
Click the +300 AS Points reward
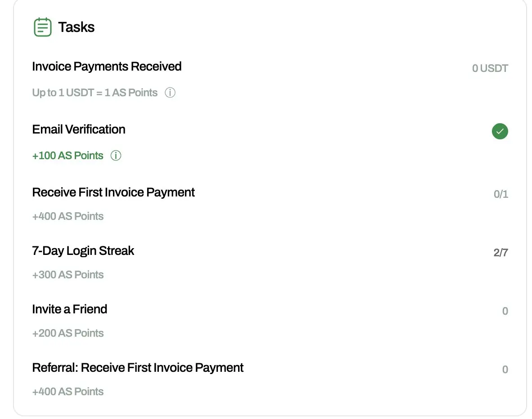(x=68, y=275)
